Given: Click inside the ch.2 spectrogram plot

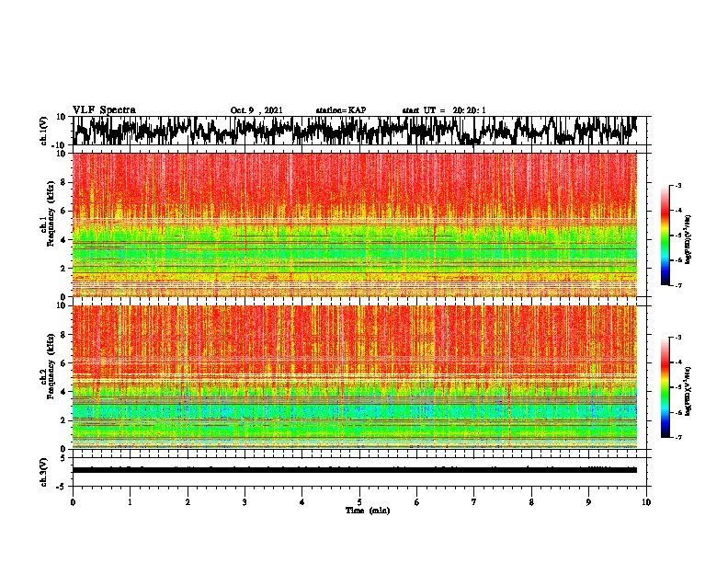Looking at the screenshot, I should click(355, 377).
